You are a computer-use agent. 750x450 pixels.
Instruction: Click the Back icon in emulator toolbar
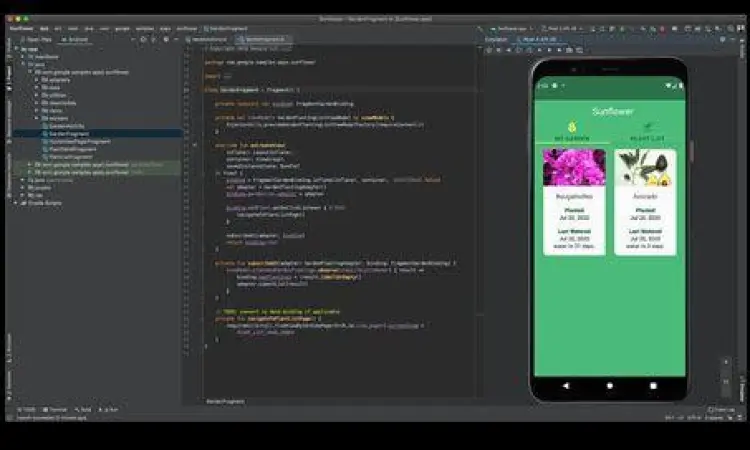click(540, 50)
